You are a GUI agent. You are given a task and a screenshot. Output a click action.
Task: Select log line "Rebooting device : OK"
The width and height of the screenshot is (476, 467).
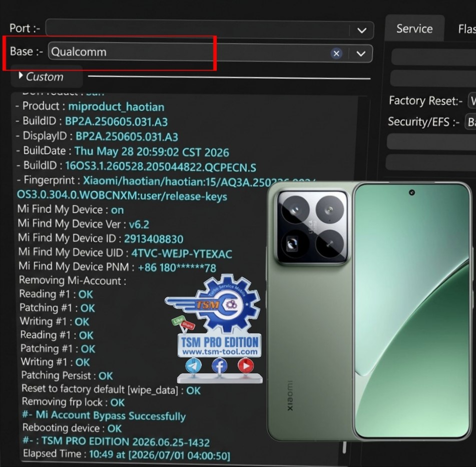click(72, 428)
